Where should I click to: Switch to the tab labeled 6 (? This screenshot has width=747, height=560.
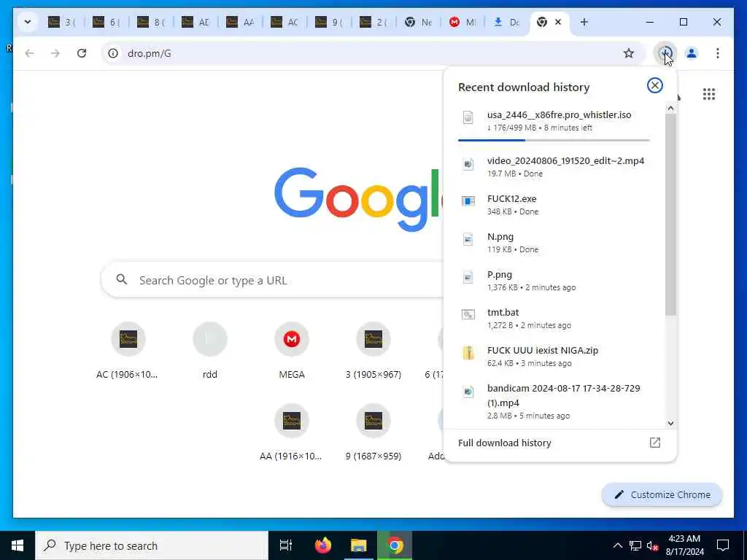107,22
